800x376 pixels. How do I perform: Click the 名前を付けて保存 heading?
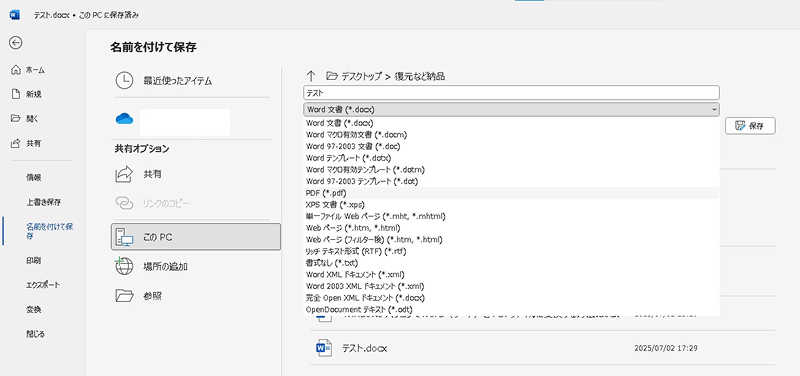153,47
